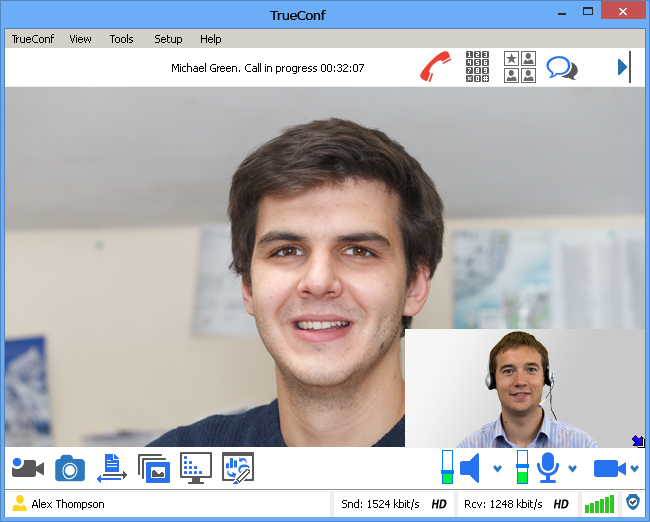Turn off the video camera
Viewport: 650px width, 522px height.
[x=609, y=469]
